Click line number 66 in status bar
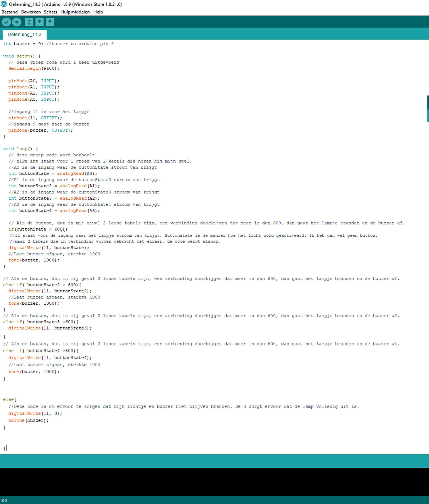429x504 pixels. pyautogui.click(x=4, y=501)
